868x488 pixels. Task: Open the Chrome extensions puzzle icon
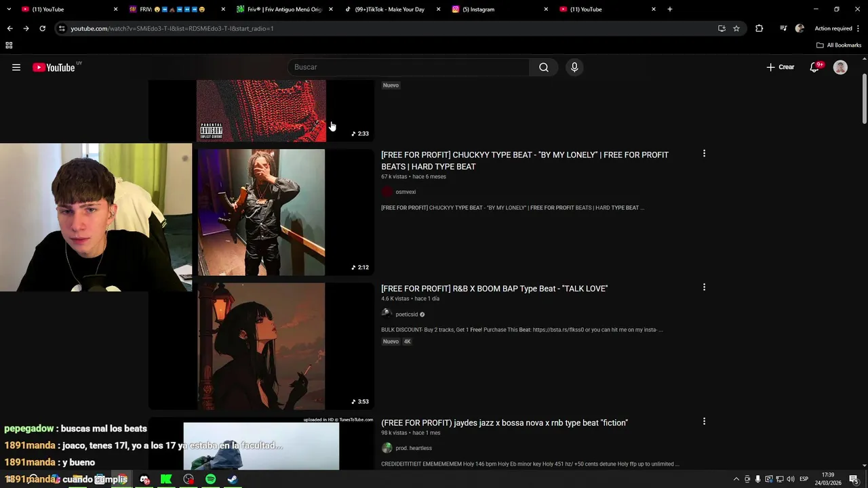759,28
